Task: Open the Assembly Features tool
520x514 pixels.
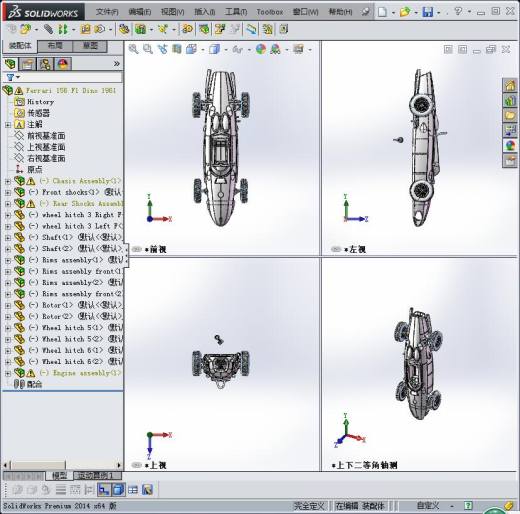Action: tap(141, 29)
